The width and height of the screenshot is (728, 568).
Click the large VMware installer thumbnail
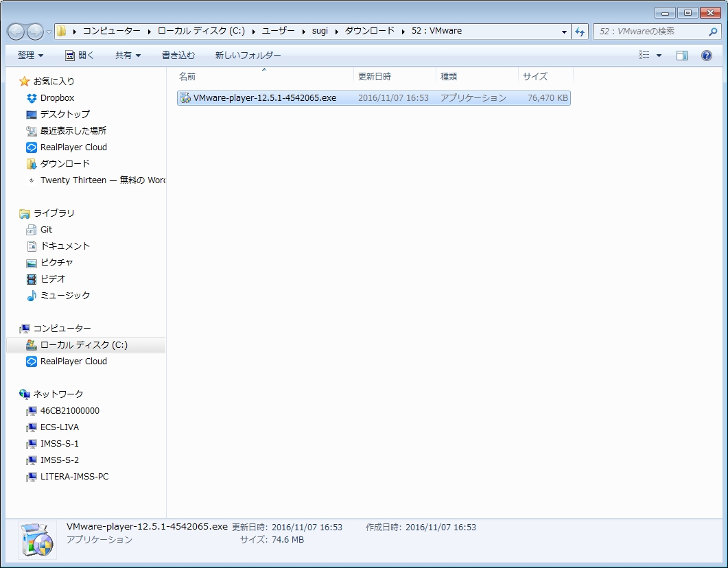[37, 539]
